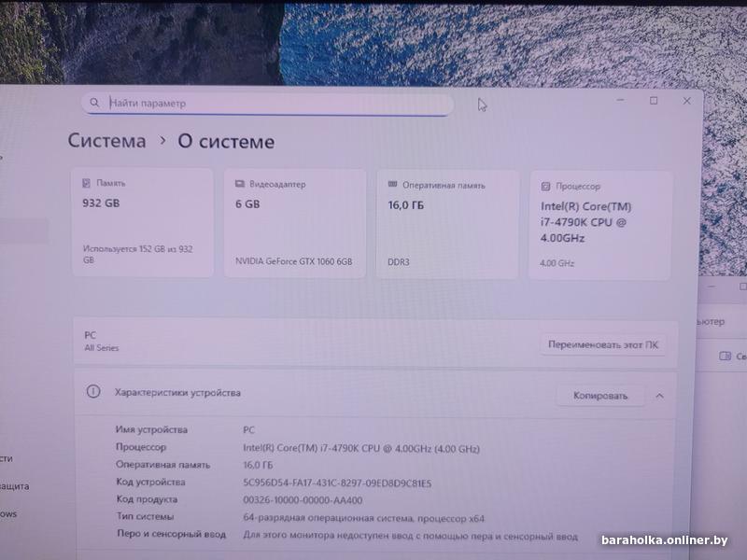Screen dimensions: 747x560
Task: Click the info icon beside Характеристики устройства
Action: [x=93, y=391]
